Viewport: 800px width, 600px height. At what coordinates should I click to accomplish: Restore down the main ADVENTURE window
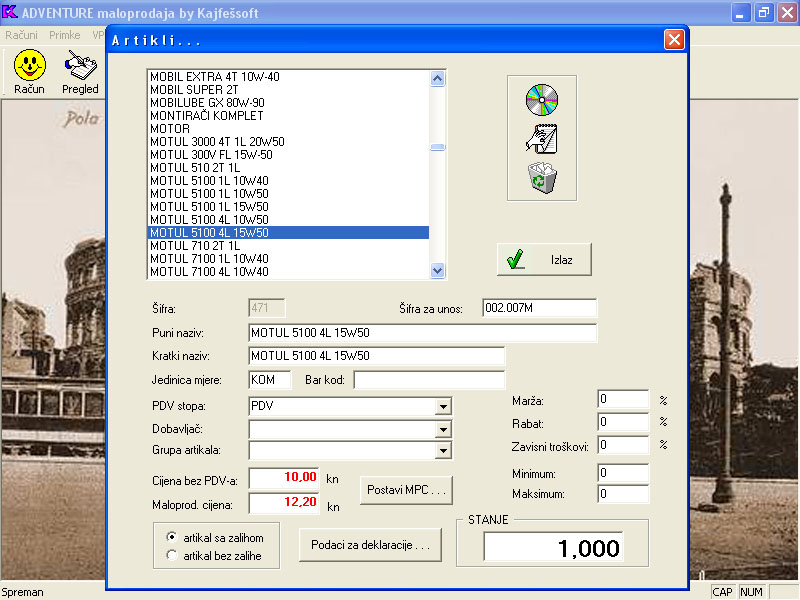click(764, 12)
